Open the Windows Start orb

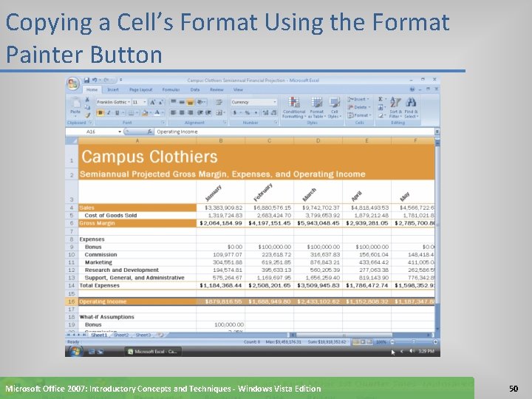pos(75,351)
